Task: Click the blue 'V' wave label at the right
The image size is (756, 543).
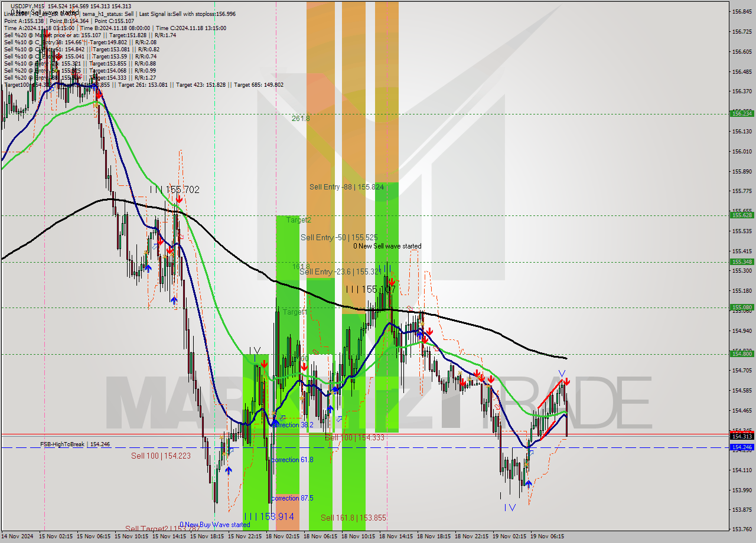Action: [x=562, y=374]
